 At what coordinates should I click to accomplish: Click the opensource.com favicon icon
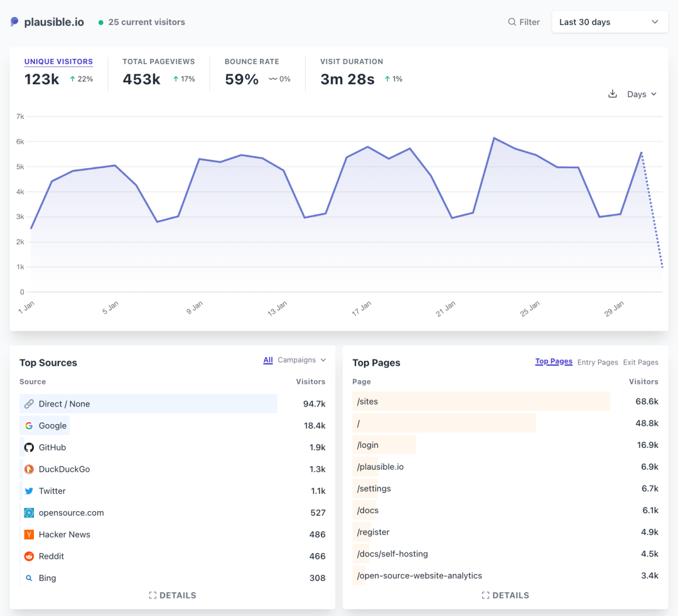click(x=29, y=512)
